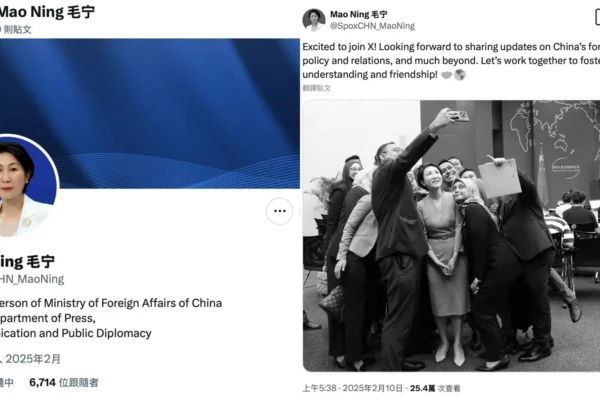Click the 則貼文 post count under title
The image size is (600, 400).
point(16,29)
